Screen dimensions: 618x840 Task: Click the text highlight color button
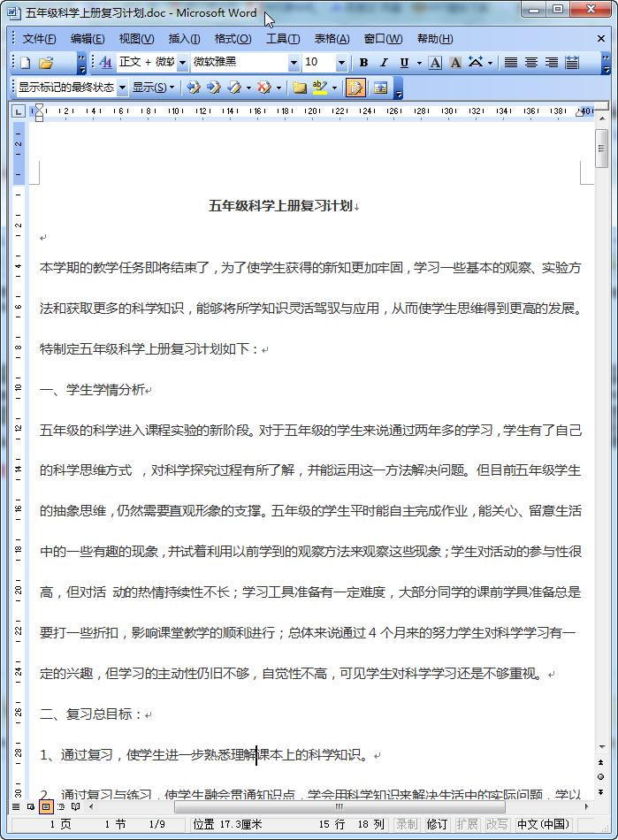click(x=319, y=88)
